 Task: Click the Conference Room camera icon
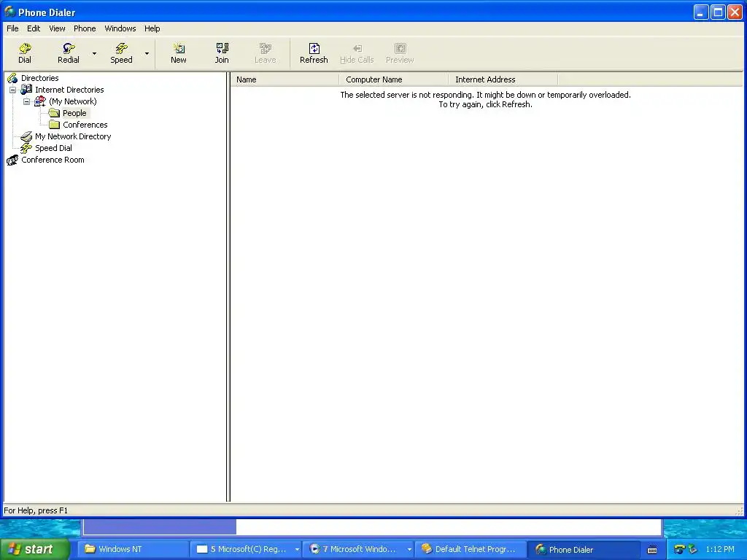pyautogui.click(x=12, y=160)
